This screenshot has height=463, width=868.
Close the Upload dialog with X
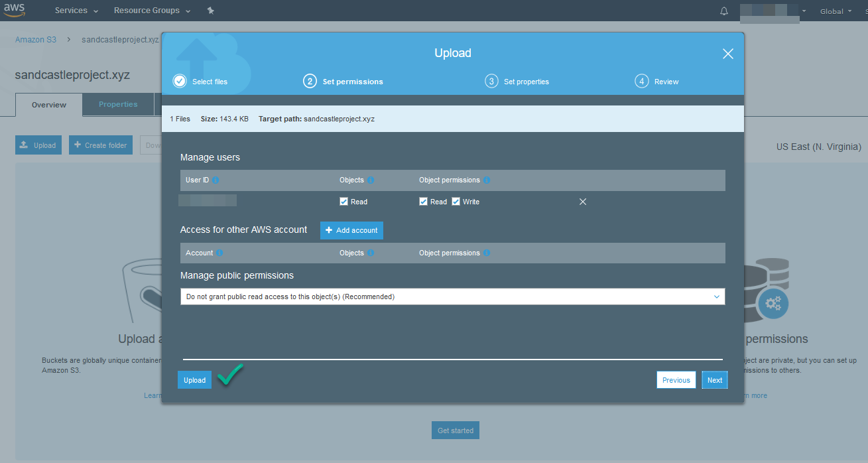pyautogui.click(x=728, y=54)
